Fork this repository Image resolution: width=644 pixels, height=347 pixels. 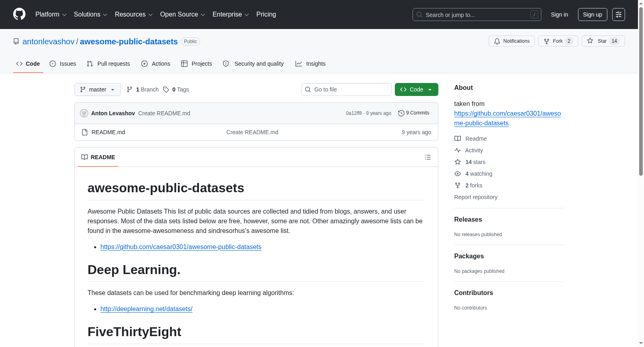[x=558, y=41]
